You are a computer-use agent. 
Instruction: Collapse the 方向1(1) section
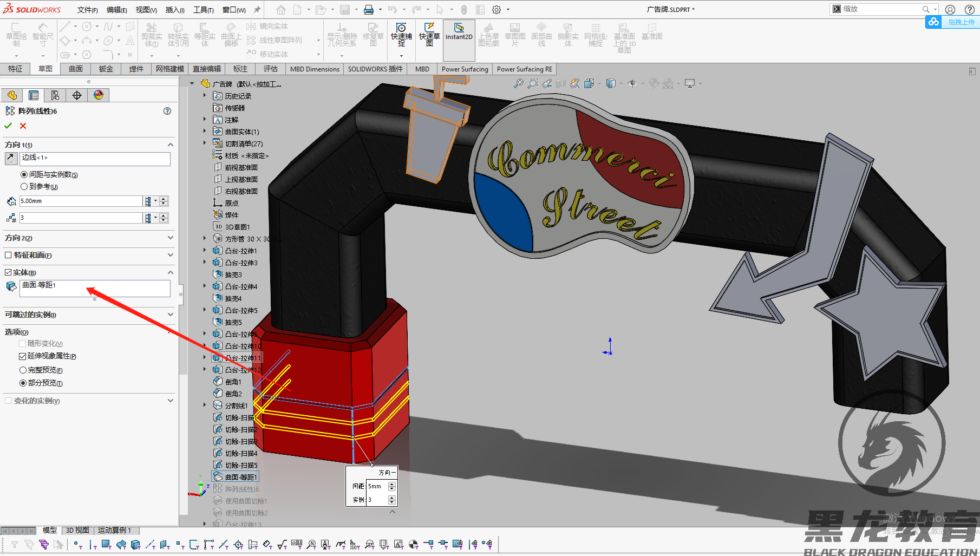coord(170,145)
